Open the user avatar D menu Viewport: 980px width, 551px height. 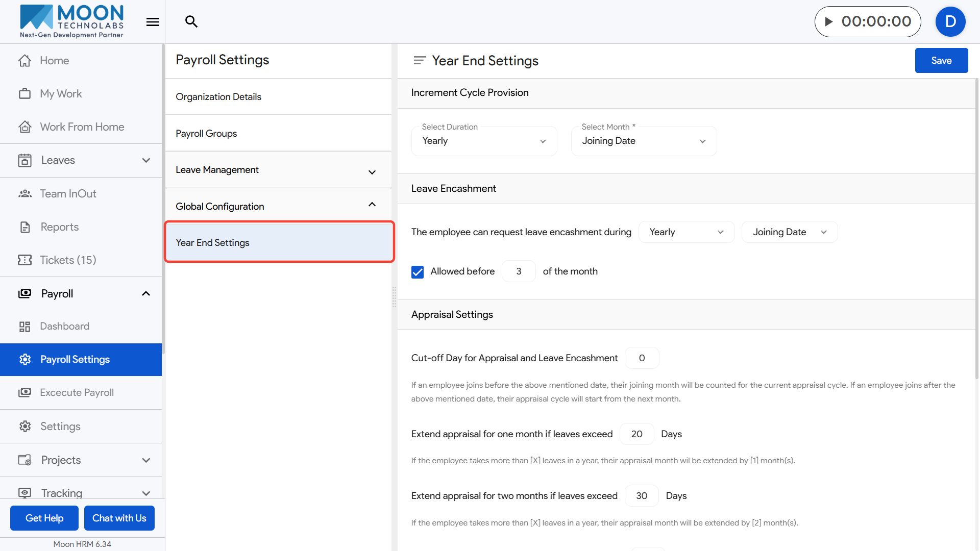(x=950, y=21)
